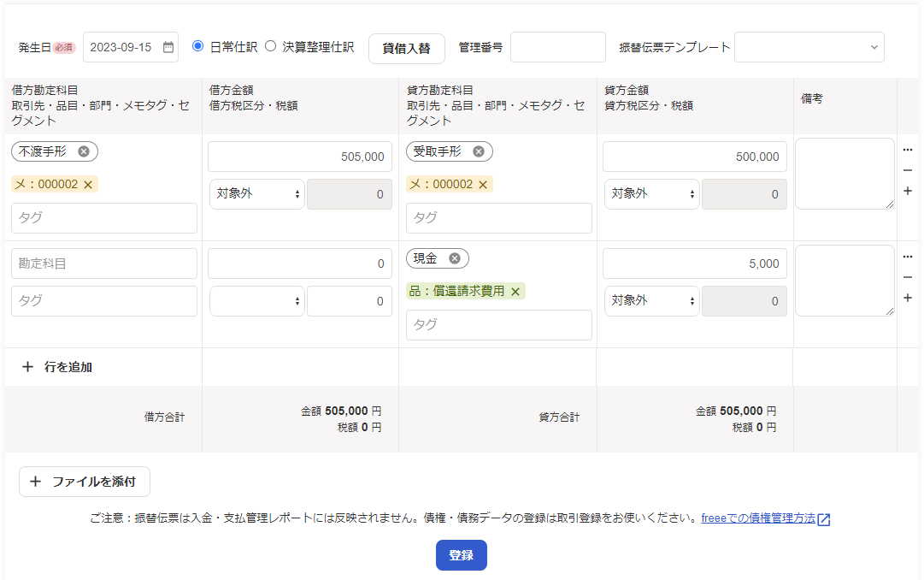Click 貸方合計 total amount 505,000 円
Screen dimensions: 924x580
click(x=736, y=411)
